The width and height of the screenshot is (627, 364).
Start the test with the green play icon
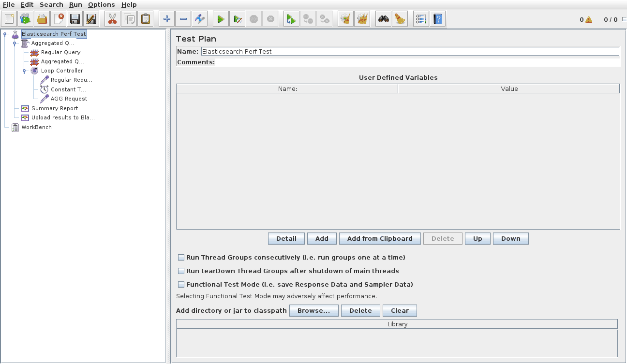click(221, 18)
